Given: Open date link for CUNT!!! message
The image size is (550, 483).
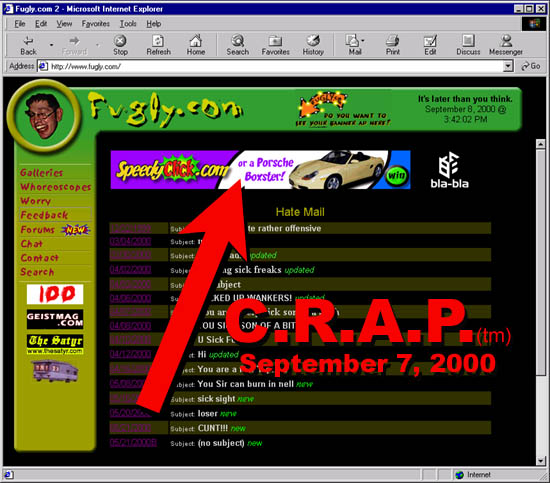Looking at the screenshot, I should 130,428.
